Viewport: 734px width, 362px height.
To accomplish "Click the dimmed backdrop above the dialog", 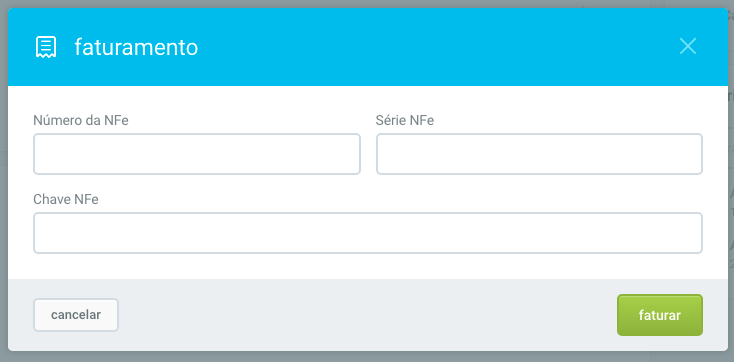I will pos(367,3).
